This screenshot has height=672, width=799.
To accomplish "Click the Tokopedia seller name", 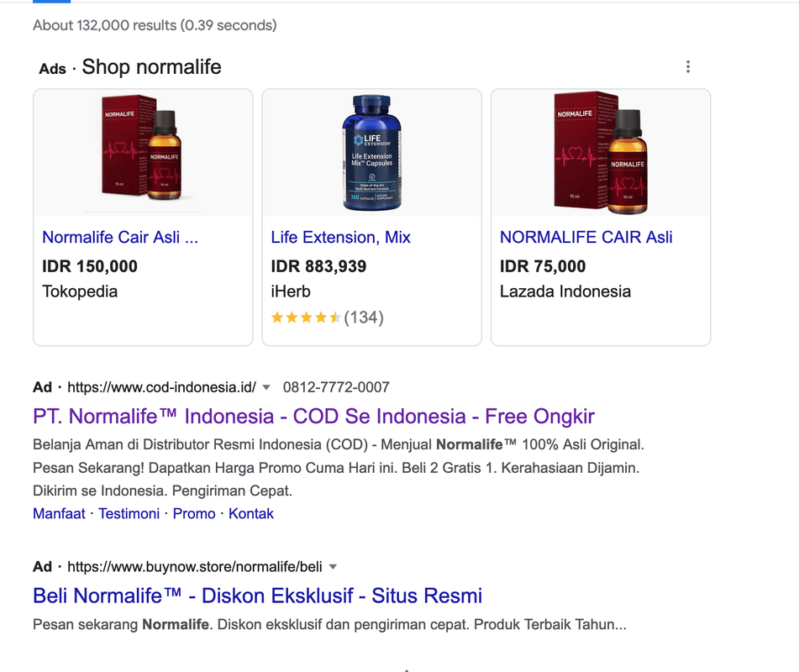I will tap(80, 292).
